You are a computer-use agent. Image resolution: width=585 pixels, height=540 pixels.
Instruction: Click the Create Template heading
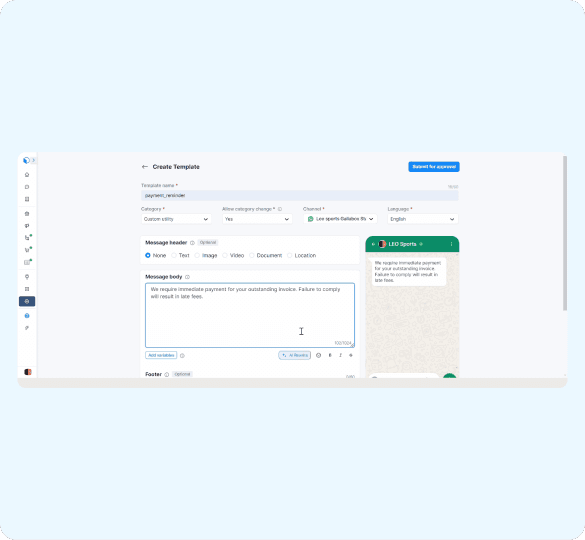point(176,167)
